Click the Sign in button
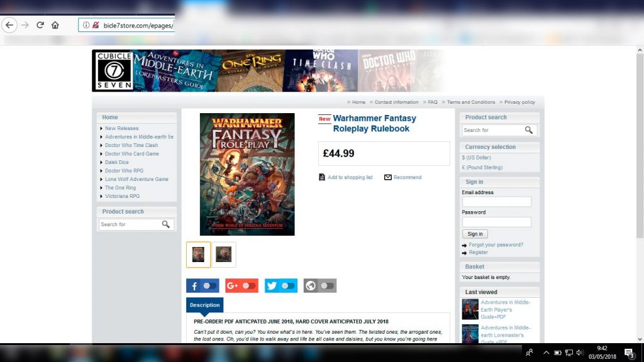 pos(475,234)
